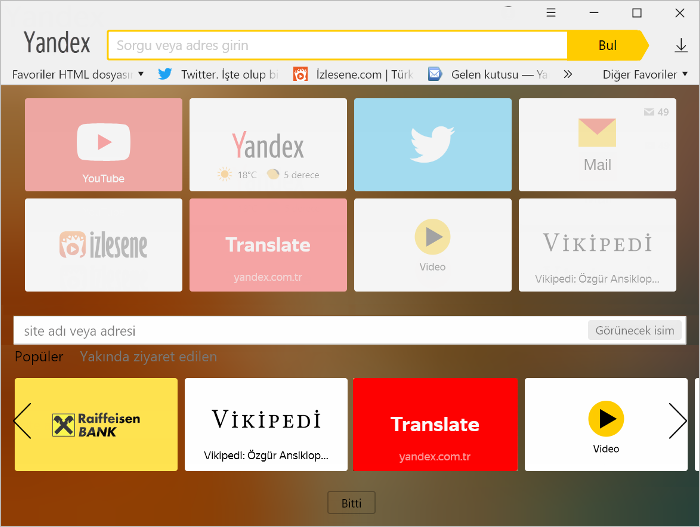Open the faded pink Translate tile
Screen dimensions: 700x527
[268, 245]
